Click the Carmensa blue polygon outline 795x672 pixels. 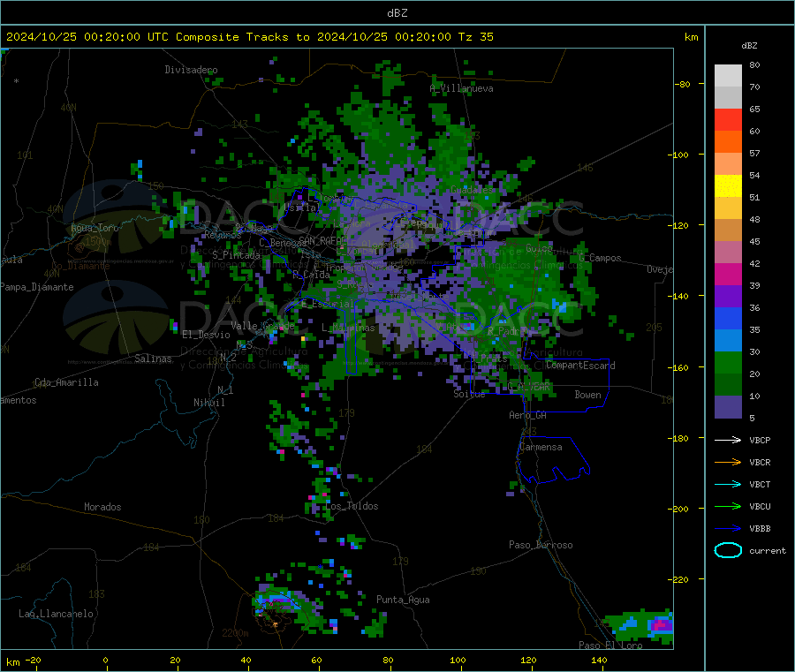[553, 459]
